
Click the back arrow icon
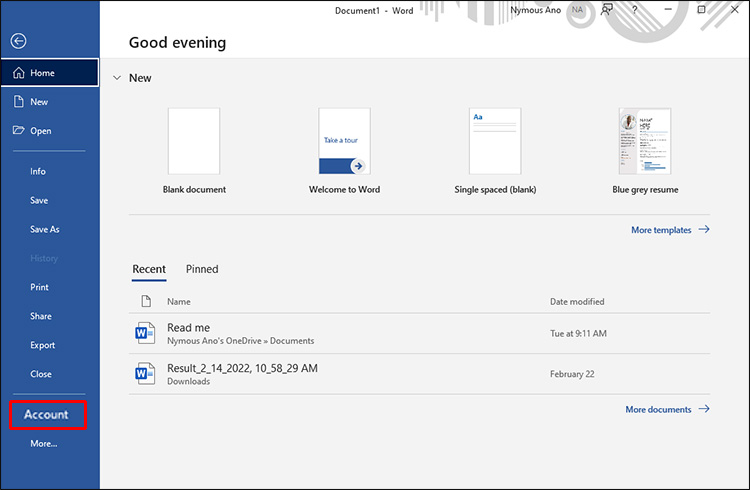[x=18, y=41]
